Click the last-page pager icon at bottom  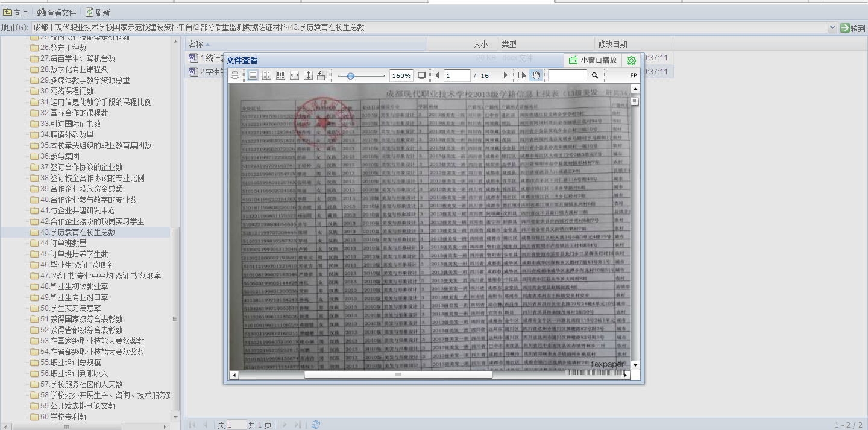coord(297,425)
